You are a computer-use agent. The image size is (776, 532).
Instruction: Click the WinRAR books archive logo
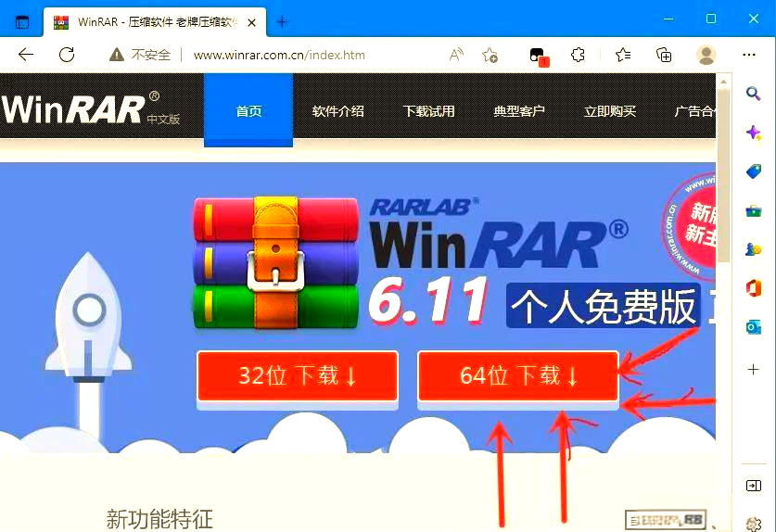point(275,263)
